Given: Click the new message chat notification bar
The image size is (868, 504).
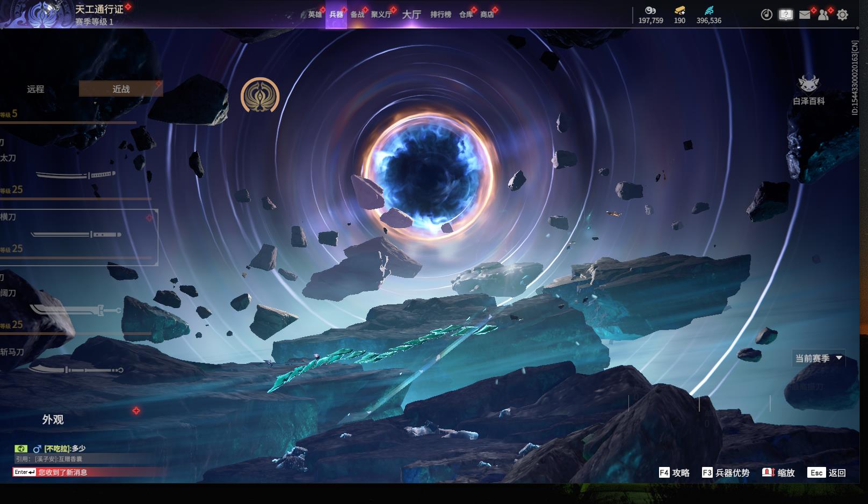Looking at the screenshot, I should coord(89,472).
